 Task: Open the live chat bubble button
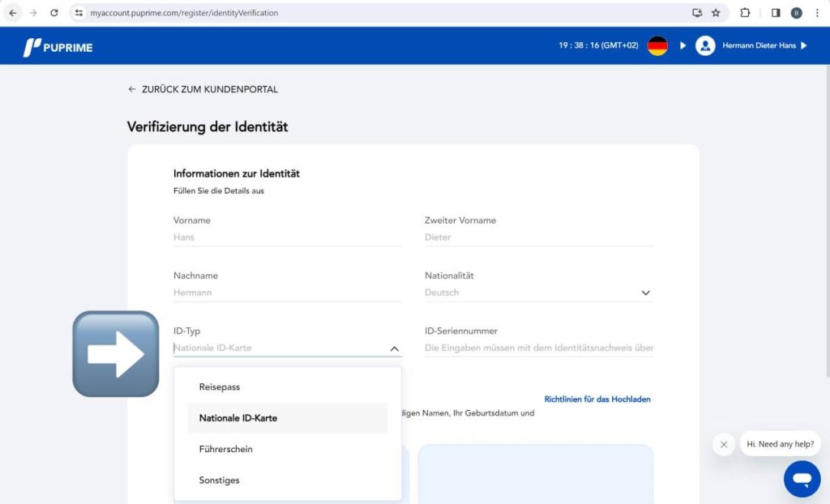pyautogui.click(x=802, y=479)
